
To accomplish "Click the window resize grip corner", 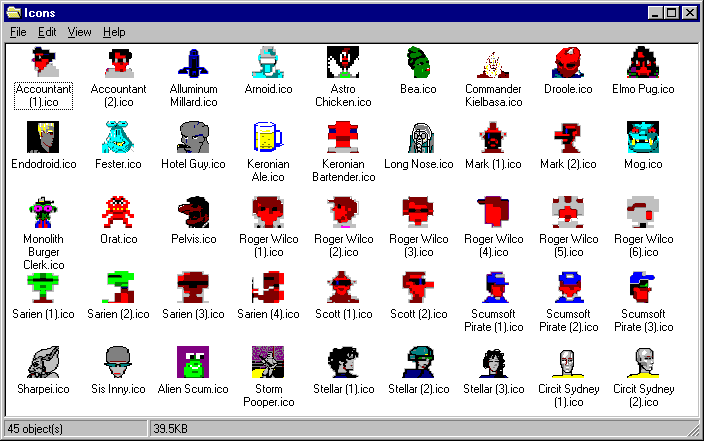I will pyautogui.click(x=694, y=430).
